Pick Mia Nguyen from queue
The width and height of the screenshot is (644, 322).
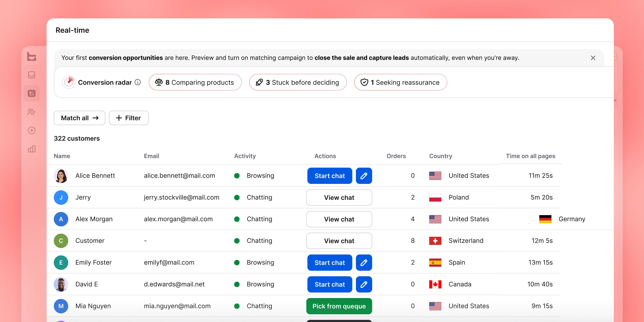[339, 306]
